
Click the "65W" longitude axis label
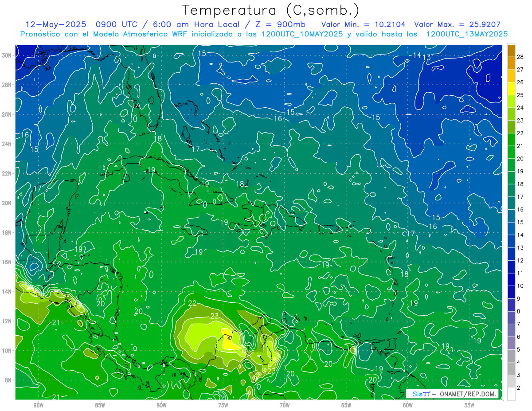[346, 405]
